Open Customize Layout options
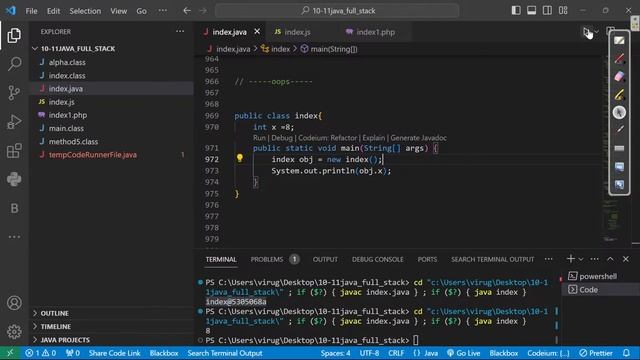The width and height of the screenshot is (640, 360). 563,11
